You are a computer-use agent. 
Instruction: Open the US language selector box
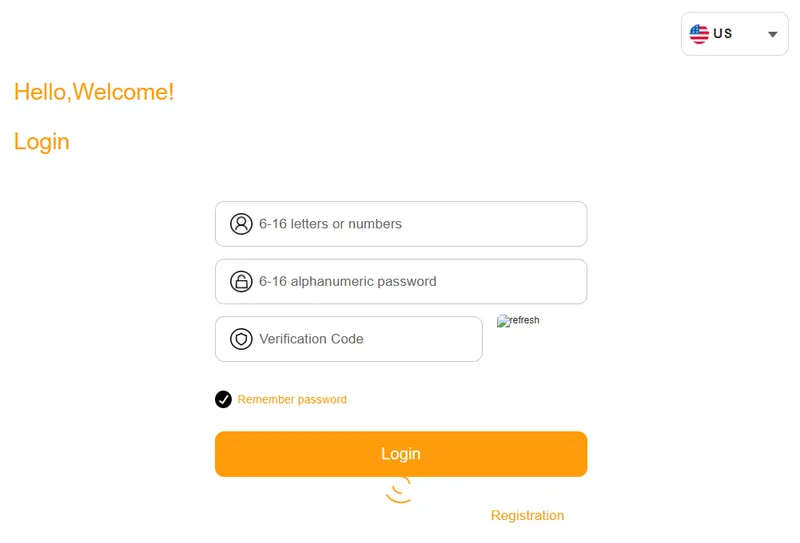coord(735,34)
